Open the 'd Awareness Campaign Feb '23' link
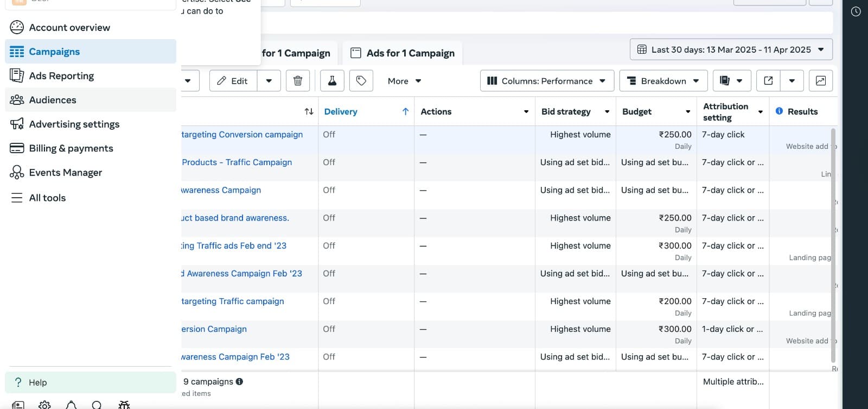Image resolution: width=868 pixels, height=409 pixels. (x=241, y=273)
